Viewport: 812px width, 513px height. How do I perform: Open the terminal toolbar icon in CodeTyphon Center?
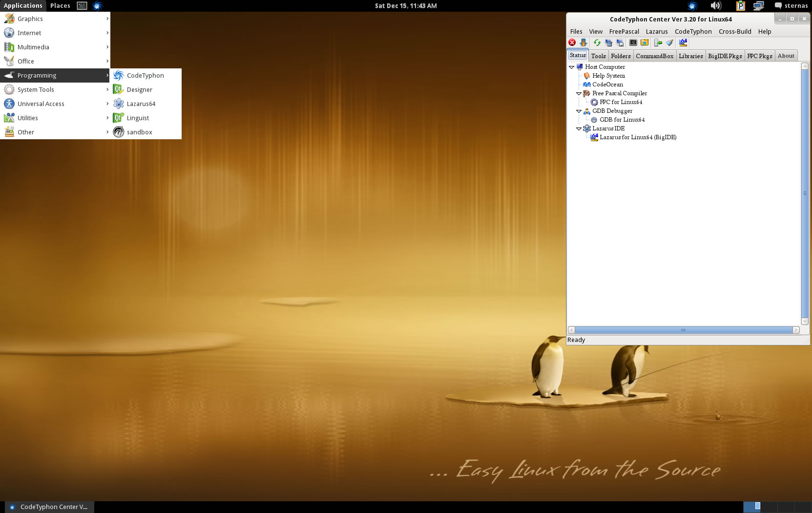click(x=633, y=43)
